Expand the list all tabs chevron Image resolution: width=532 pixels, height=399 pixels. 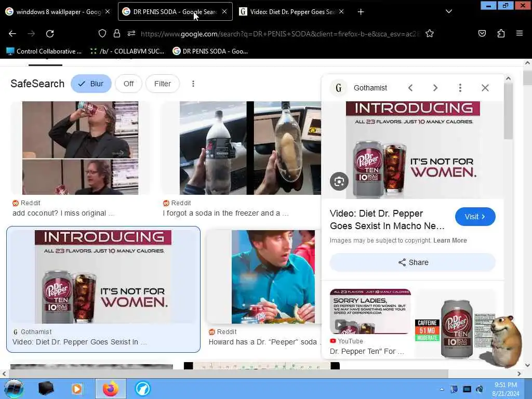tap(448, 11)
